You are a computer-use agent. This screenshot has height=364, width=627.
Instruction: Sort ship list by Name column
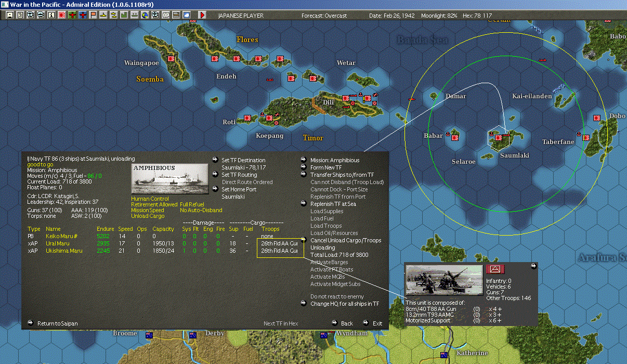tap(53, 229)
